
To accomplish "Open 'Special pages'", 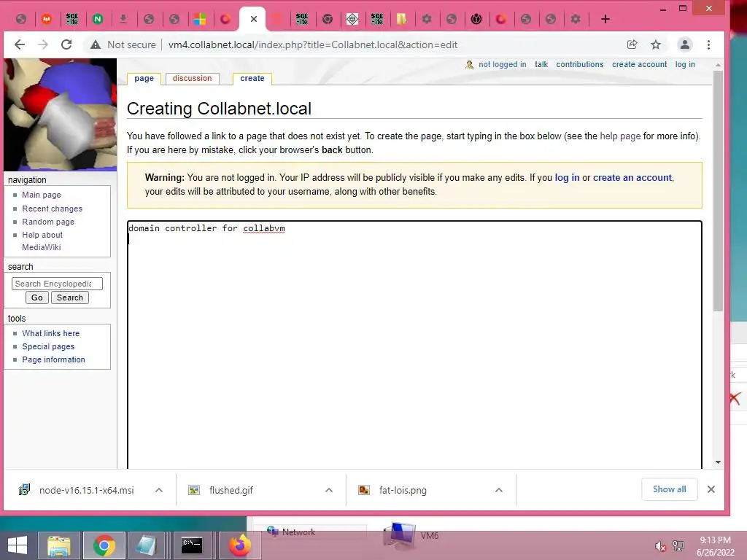I will point(48,346).
